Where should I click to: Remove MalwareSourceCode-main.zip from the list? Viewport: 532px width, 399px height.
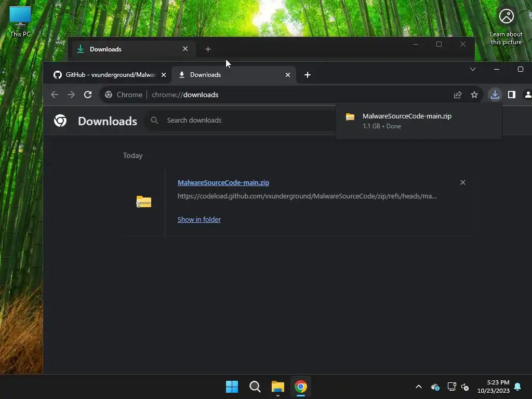(463, 182)
